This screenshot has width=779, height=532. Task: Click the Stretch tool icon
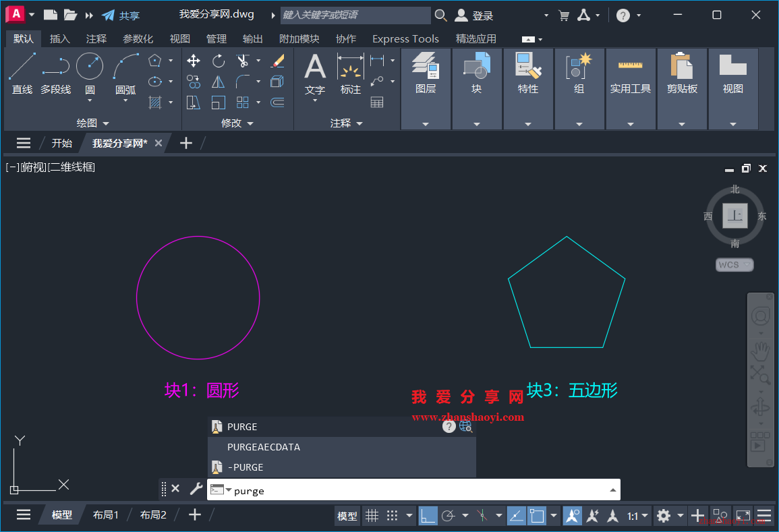(194, 102)
